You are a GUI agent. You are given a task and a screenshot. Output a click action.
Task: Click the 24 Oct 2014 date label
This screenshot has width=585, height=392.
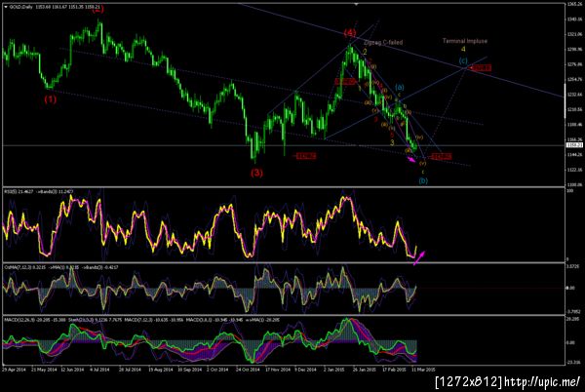(x=248, y=370)
